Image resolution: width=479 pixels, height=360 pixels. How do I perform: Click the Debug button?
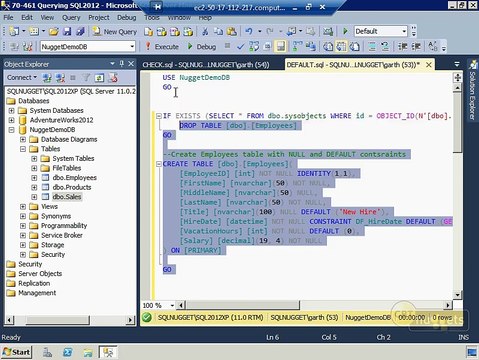[202, 47]
